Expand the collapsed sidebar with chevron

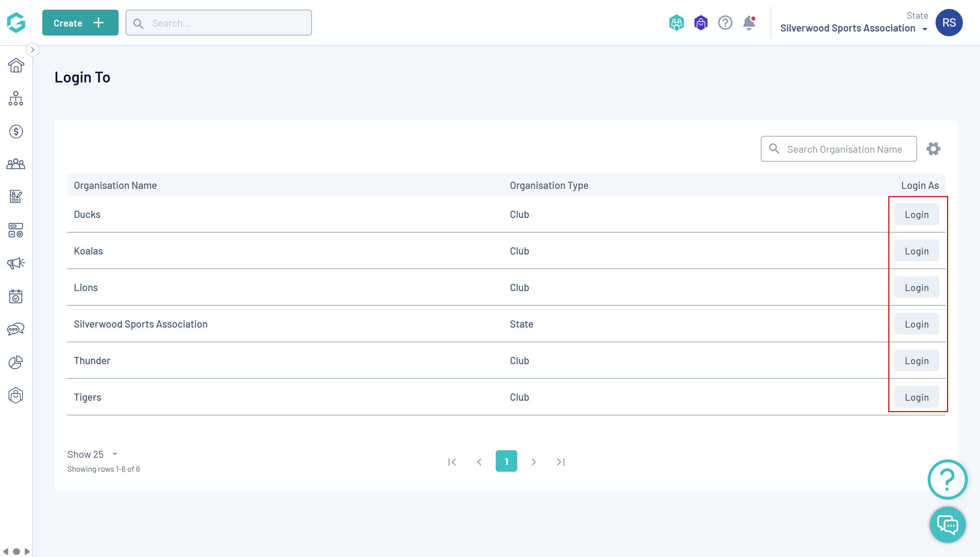(33, 50)
